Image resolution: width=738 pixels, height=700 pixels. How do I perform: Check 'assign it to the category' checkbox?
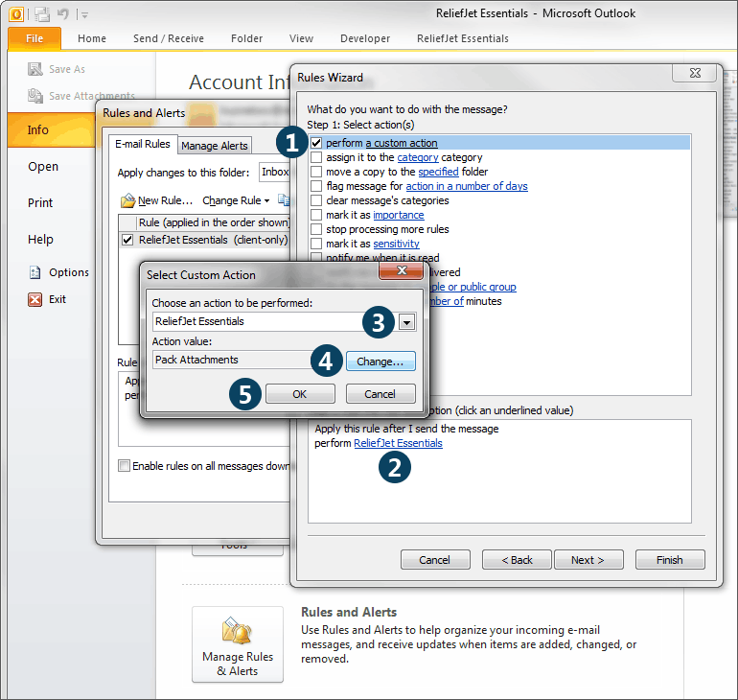coord(316,157)
